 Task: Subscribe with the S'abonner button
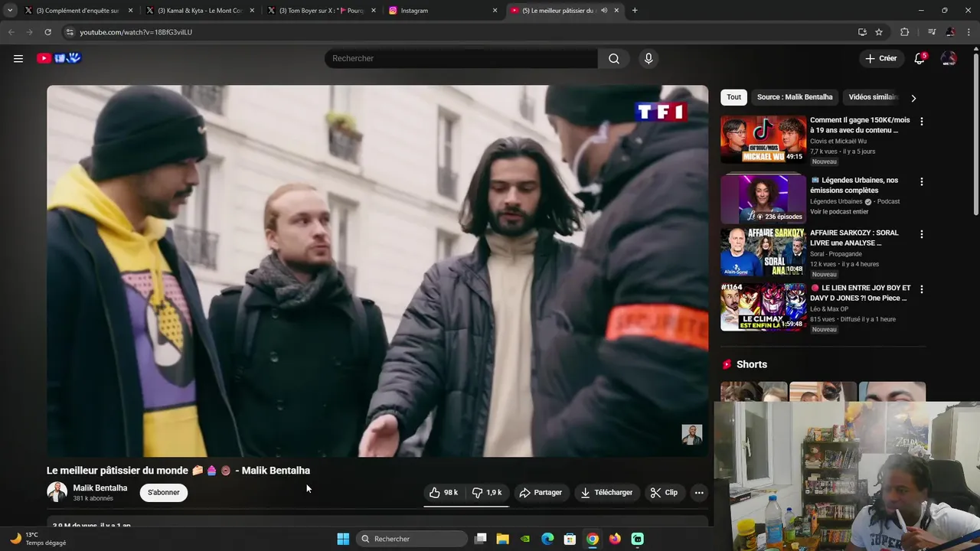click(164, 493)
